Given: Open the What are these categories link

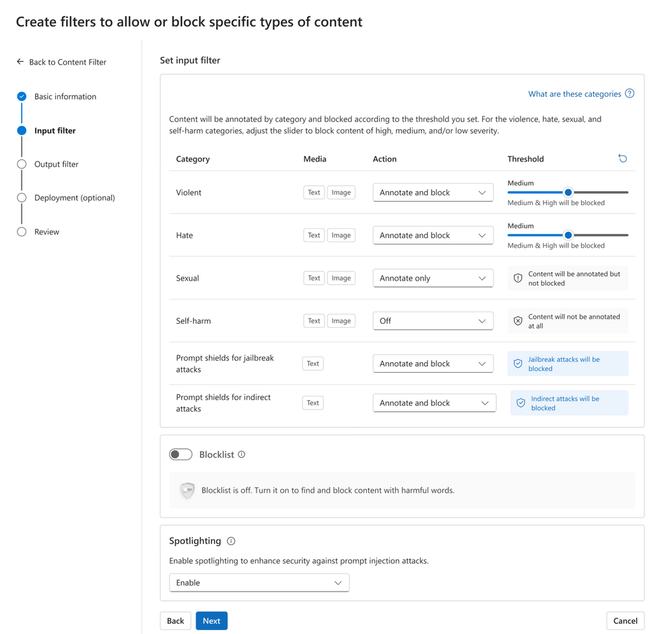Looking at the screenshot, I should tap(574, 94).
